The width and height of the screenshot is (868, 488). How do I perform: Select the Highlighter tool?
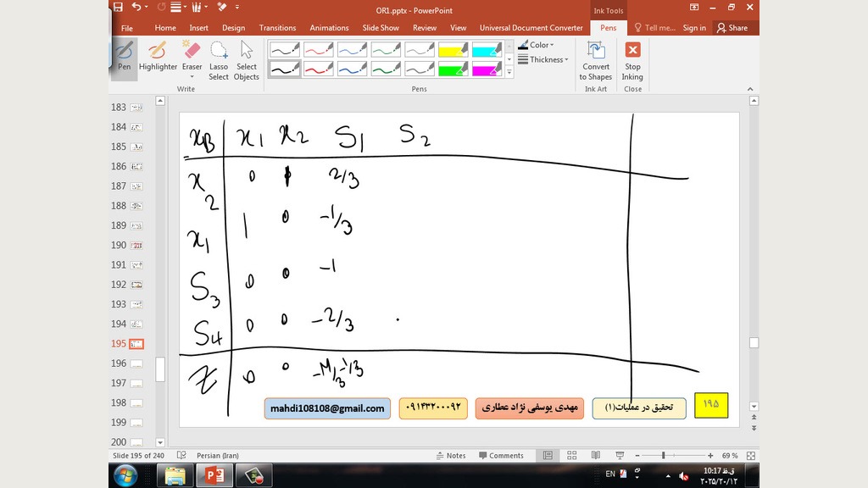click(158, 56)
